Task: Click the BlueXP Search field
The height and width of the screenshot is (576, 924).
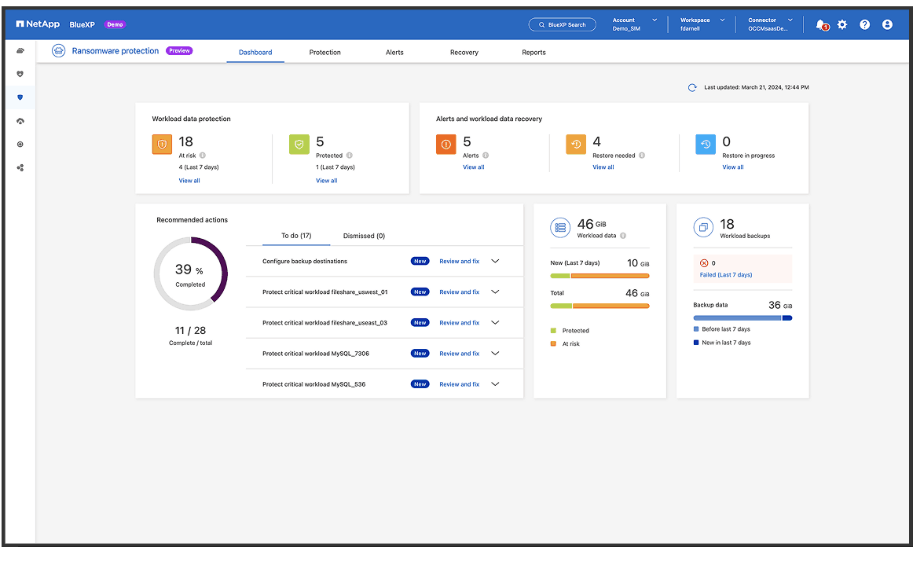Action: pyautogui.click(x=563, y=25)
